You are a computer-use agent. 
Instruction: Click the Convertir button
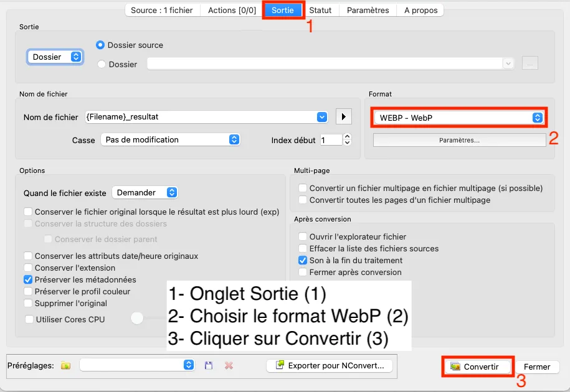tap(477, 366)
